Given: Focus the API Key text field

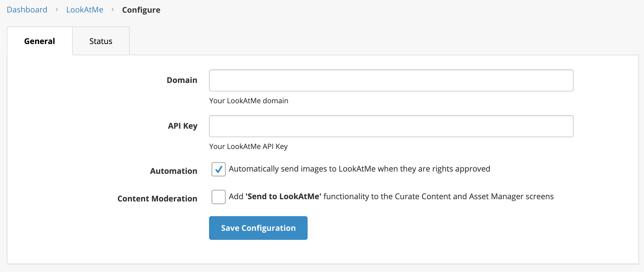Looking at the screenshot, I should coord(391,126).
